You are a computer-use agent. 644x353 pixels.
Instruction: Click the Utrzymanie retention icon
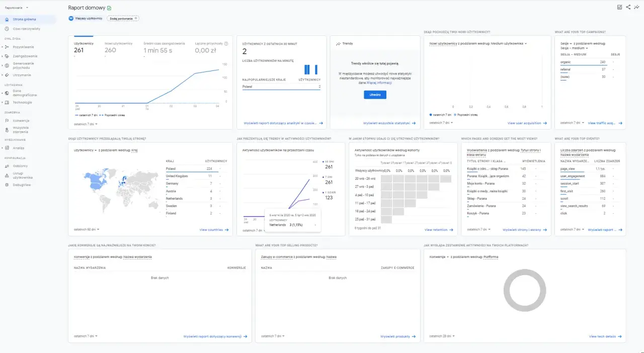[x=7, y=75]
